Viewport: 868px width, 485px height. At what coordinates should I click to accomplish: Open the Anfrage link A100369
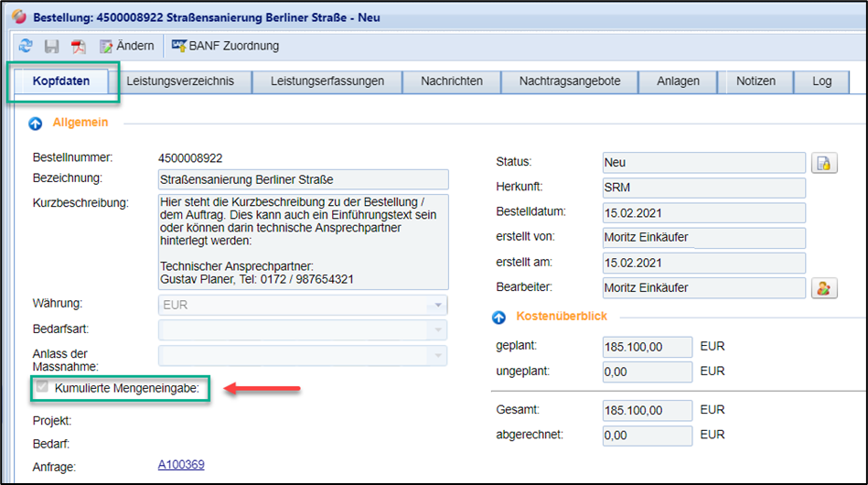point(181,465)
